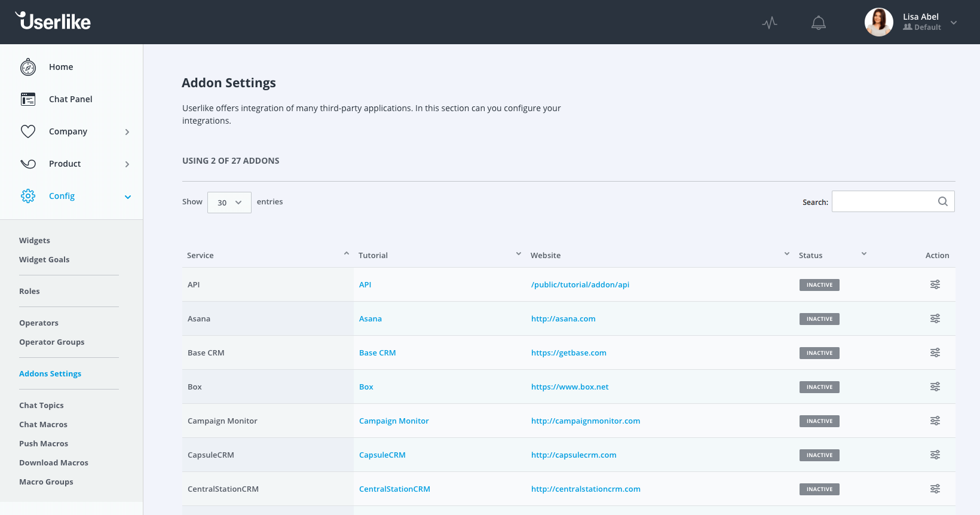Open https://getbase.com link

569,352
